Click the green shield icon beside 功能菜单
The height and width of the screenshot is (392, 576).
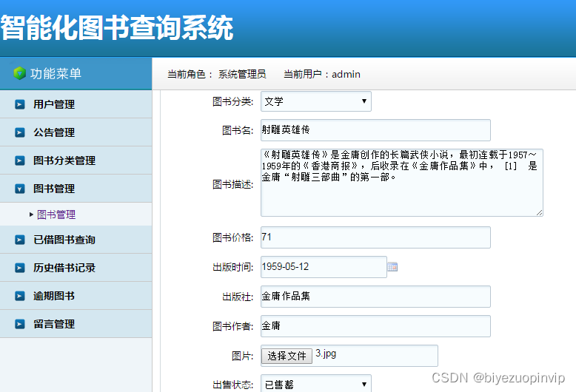pos(19,73)
